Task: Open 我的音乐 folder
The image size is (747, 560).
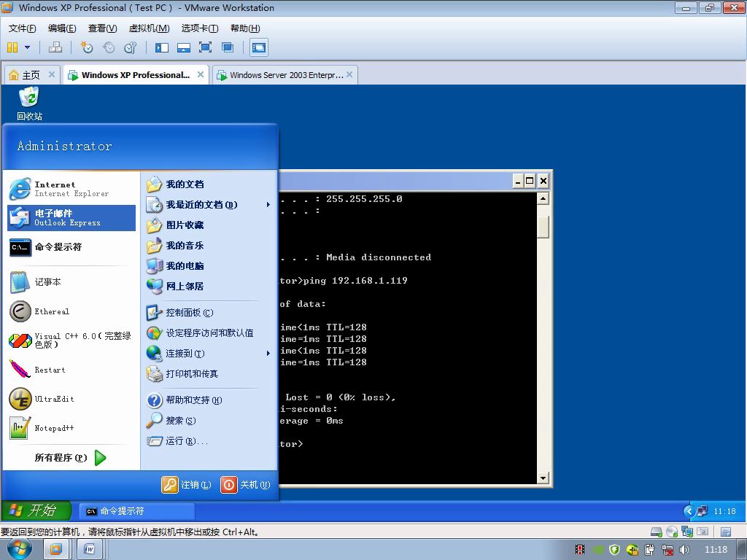Action: 209,246
